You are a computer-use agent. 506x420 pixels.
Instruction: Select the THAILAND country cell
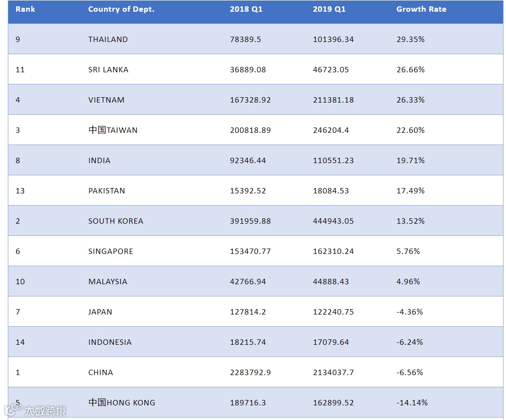108,40
